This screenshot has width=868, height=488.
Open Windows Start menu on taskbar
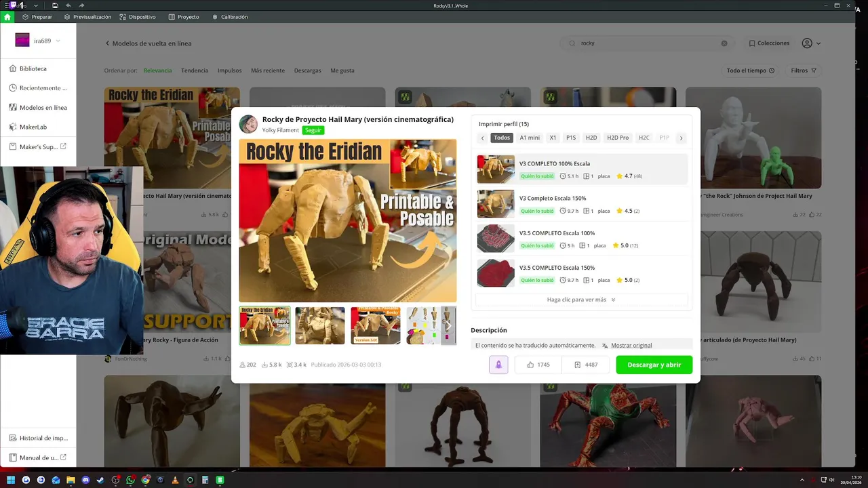[11, 480]
